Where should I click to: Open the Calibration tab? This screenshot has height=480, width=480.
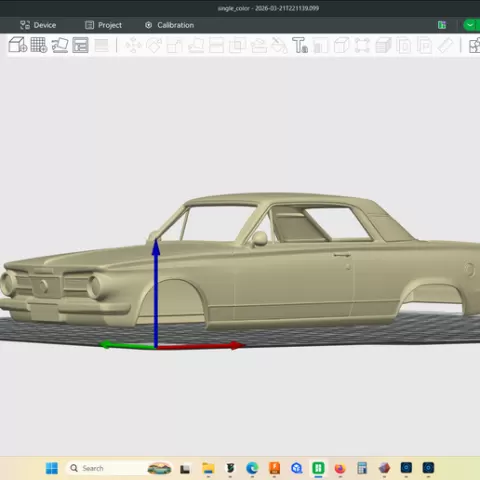point(169,25)
